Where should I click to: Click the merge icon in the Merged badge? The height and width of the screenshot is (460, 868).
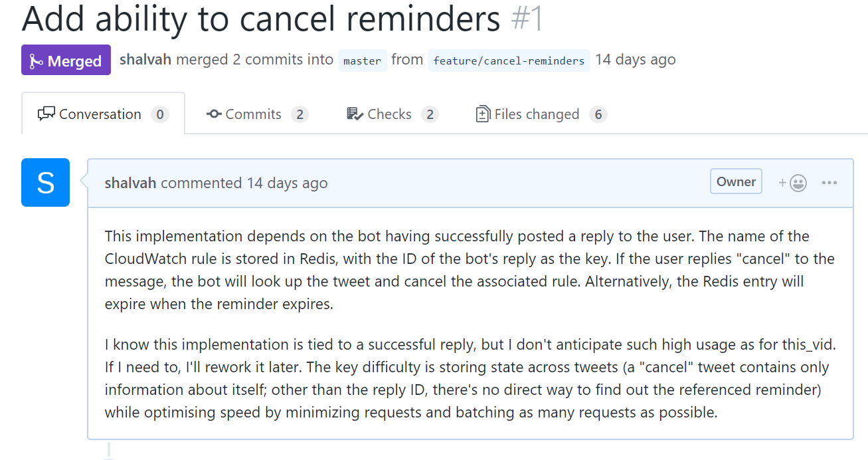[37, 61]
